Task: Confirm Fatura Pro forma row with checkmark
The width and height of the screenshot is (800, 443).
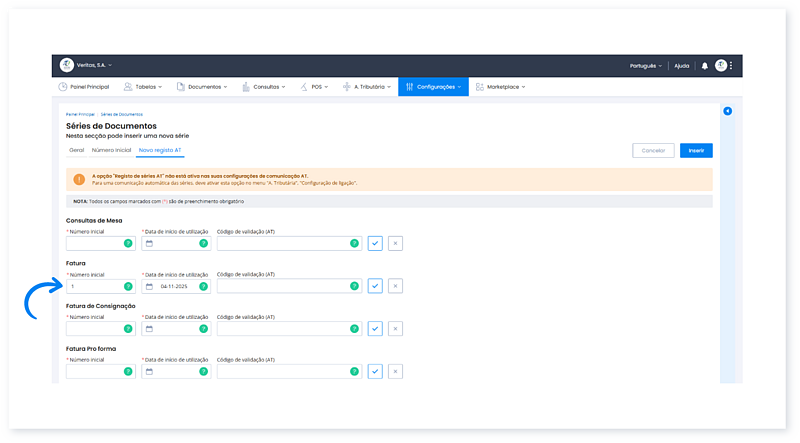Action: coord(375,371)
